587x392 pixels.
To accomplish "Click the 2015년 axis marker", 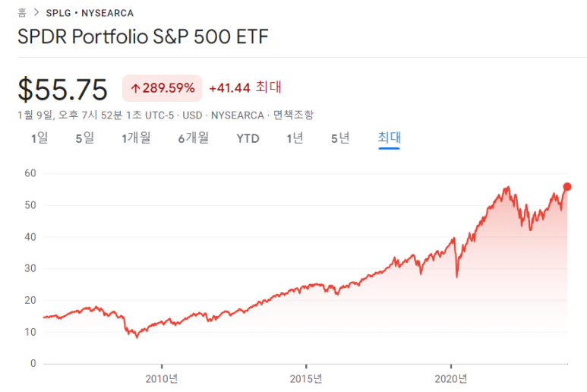I will (x=306, y=378).
